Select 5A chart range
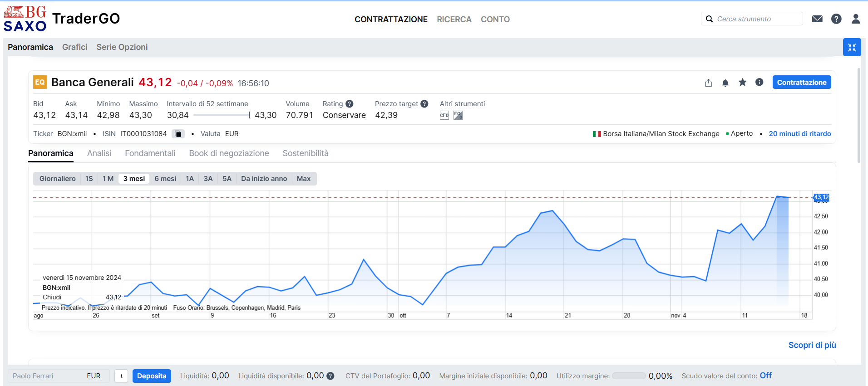868x386 pixels. (227, 179)
